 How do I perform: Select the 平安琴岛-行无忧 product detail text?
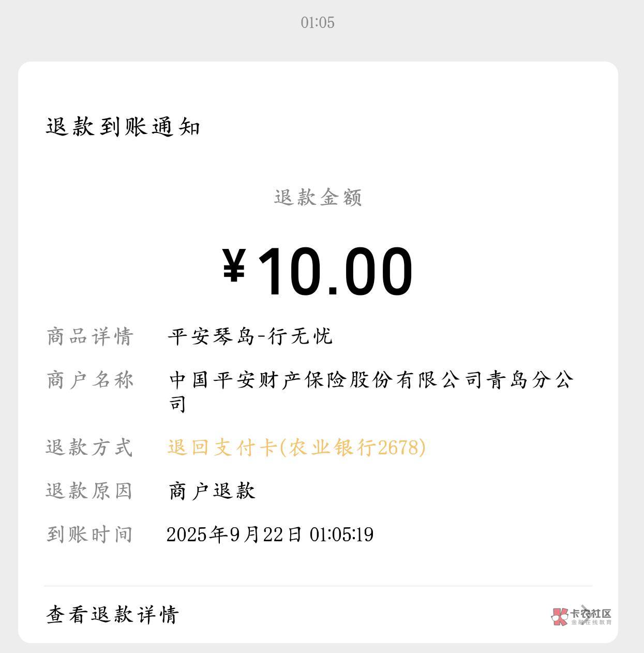point(249,337)
